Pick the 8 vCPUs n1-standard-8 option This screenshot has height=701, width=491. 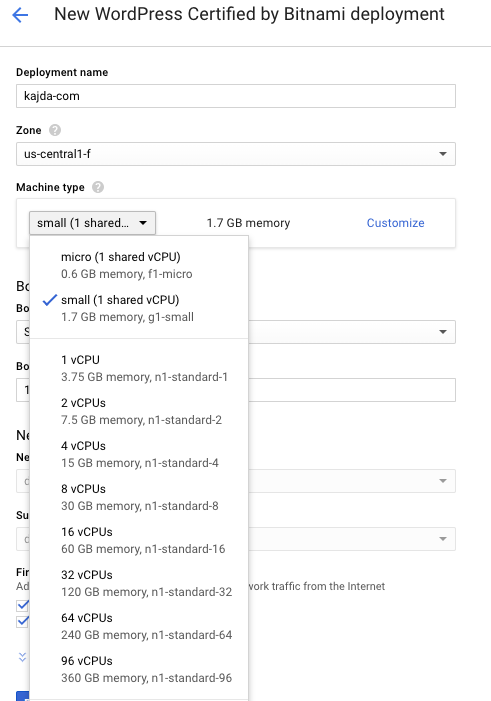pyautogui.click(x=139, y=497)
